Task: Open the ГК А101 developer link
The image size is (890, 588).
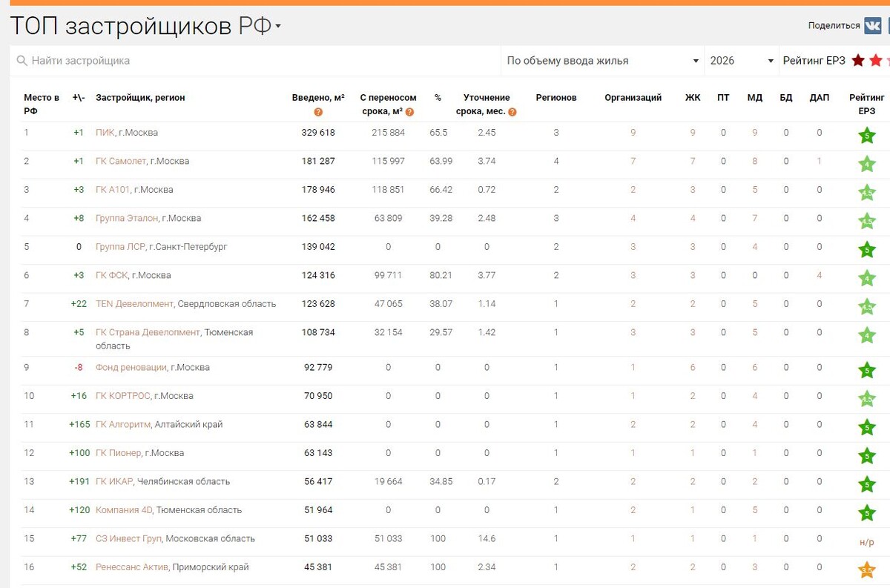Action: pyautogui.click(x=113, y=190)
